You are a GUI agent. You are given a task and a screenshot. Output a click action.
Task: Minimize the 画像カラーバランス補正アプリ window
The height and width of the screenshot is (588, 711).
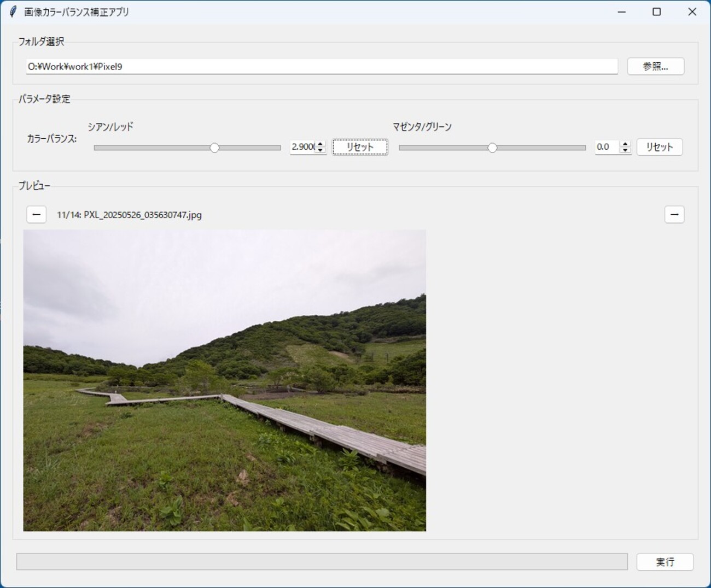pos(621,11)
